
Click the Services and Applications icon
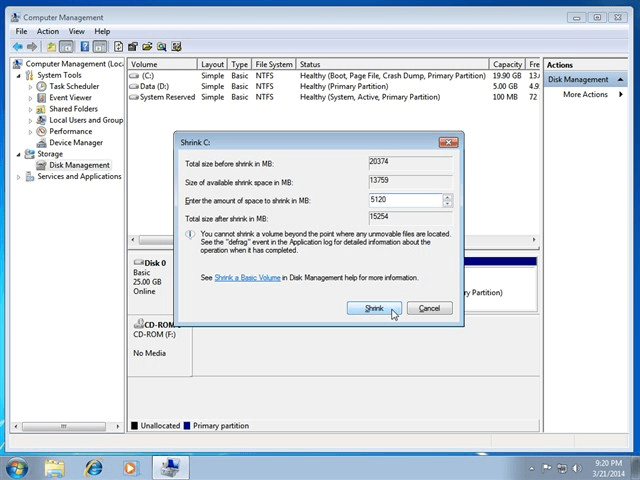pyautogui.click(x=29, y=176)
